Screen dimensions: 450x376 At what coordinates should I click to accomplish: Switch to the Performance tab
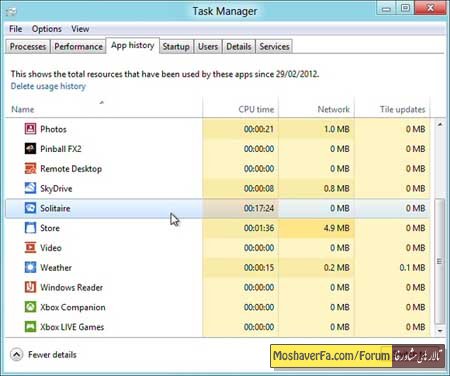coord(78,47)
